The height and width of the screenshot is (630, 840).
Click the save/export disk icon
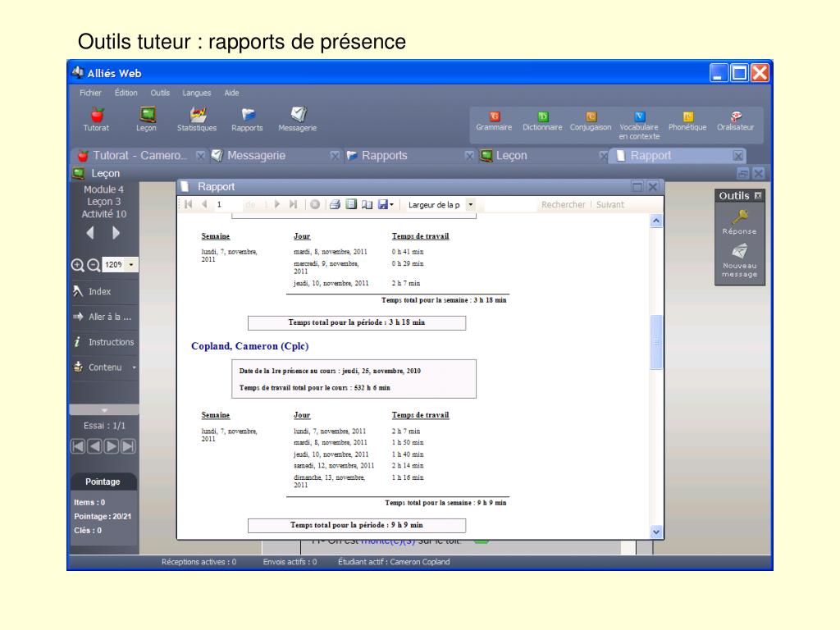click(x=382, y=204)
